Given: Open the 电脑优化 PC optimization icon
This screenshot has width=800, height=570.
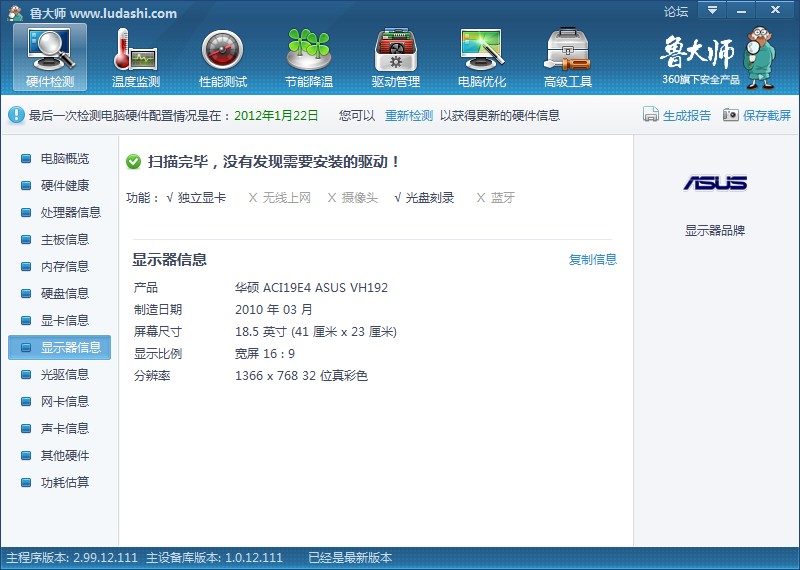Looking at the screenshot, I should coord(482,57).
